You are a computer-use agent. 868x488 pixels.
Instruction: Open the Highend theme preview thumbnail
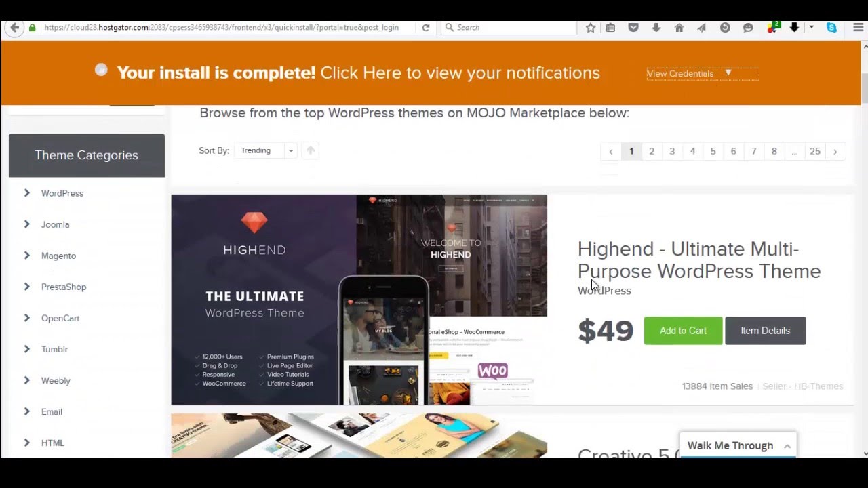[x=359, y=300]
